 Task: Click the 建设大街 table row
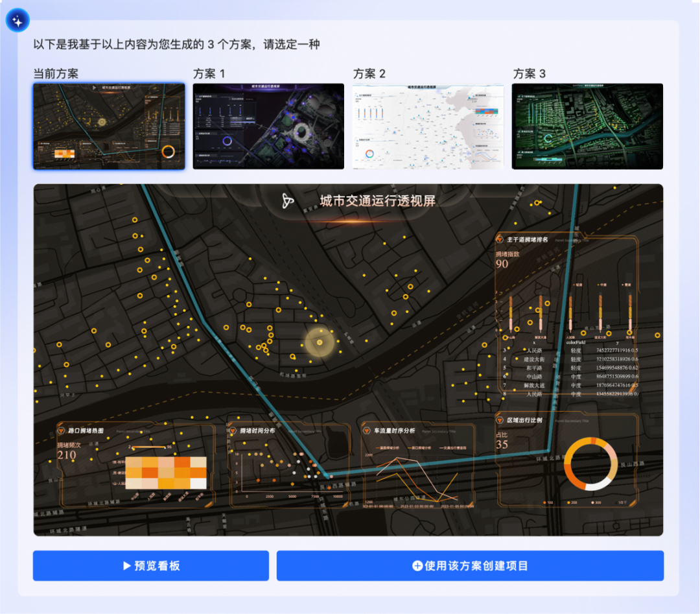(x=570, y=359)
